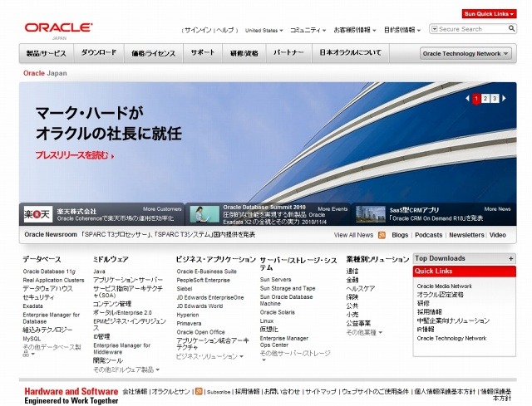Open MySQL link
This screenshot has height=406, width=532.
pos(32,339)
